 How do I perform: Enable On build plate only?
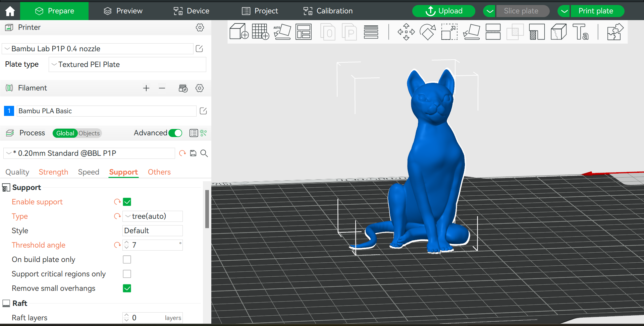pyautogui.click(x=127, y=260)
